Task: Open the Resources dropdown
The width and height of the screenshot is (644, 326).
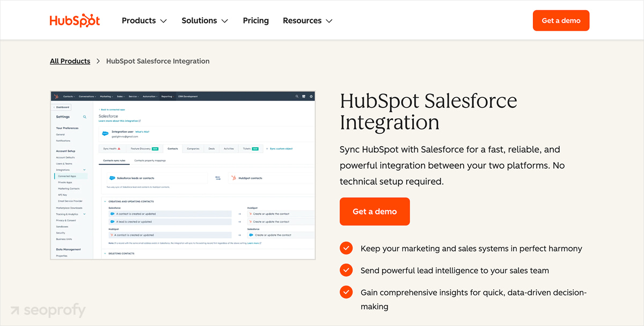Action: pos(308,20)
